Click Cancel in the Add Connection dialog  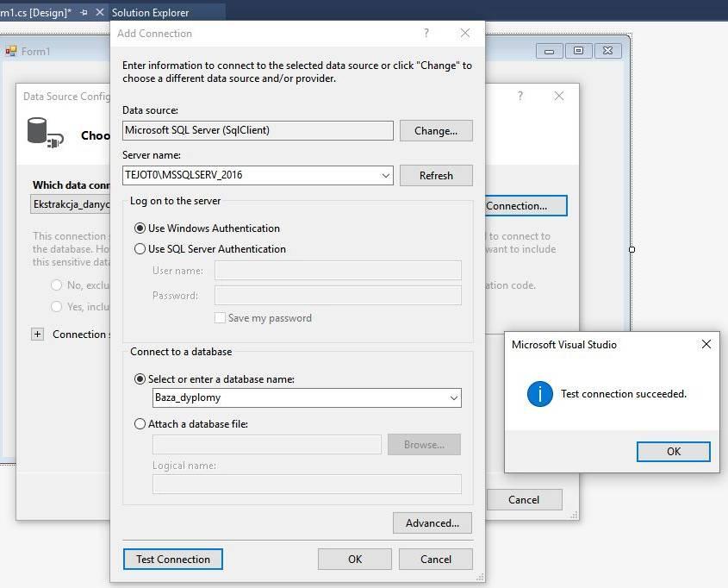tap(435, 560)
